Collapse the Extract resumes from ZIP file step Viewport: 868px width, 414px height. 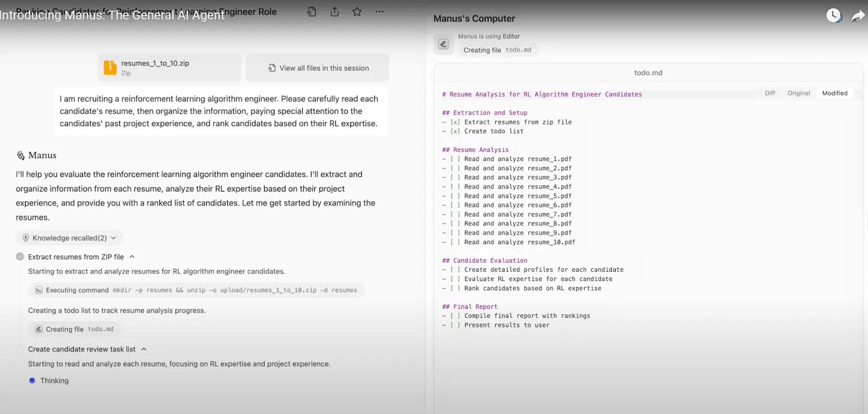[x=132, y=257]
